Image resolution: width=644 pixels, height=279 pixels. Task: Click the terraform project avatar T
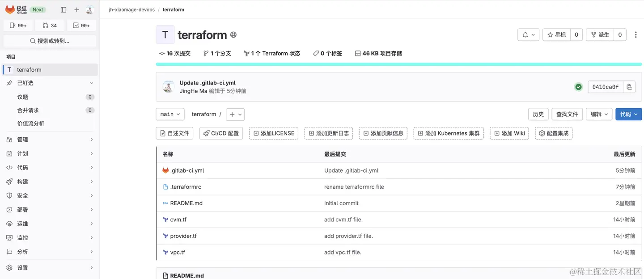click(x=165, y=35)
